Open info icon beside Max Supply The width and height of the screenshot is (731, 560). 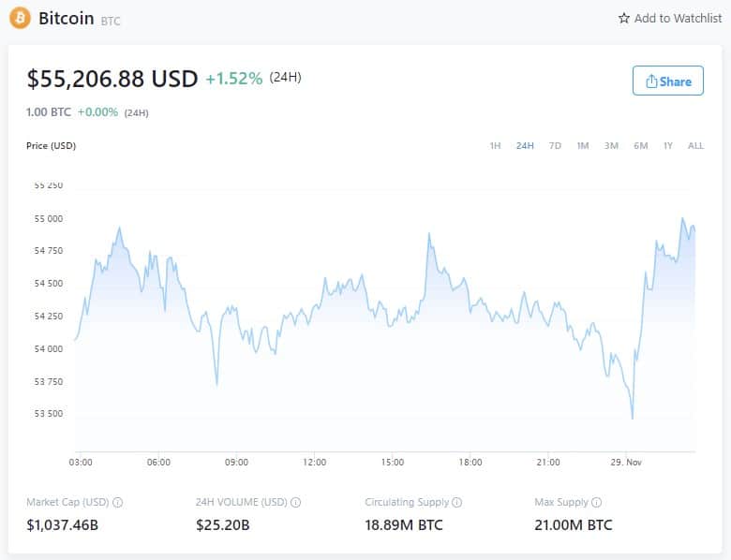point(596,502)
